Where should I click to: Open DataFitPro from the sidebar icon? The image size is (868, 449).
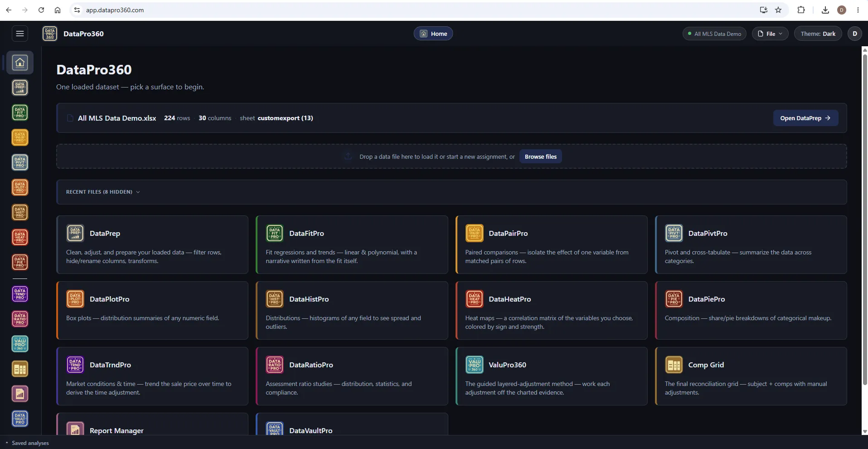click(x=20, y=112)
